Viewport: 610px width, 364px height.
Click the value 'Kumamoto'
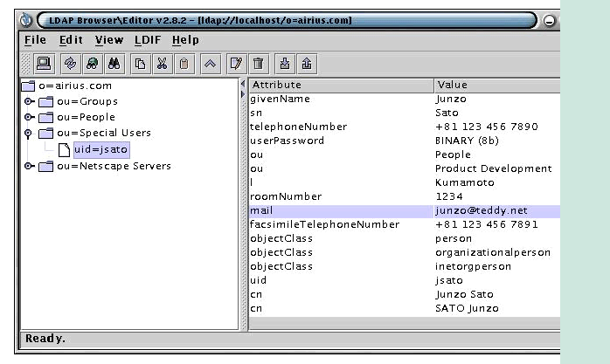pyautogui.click(x=465, y=183)
